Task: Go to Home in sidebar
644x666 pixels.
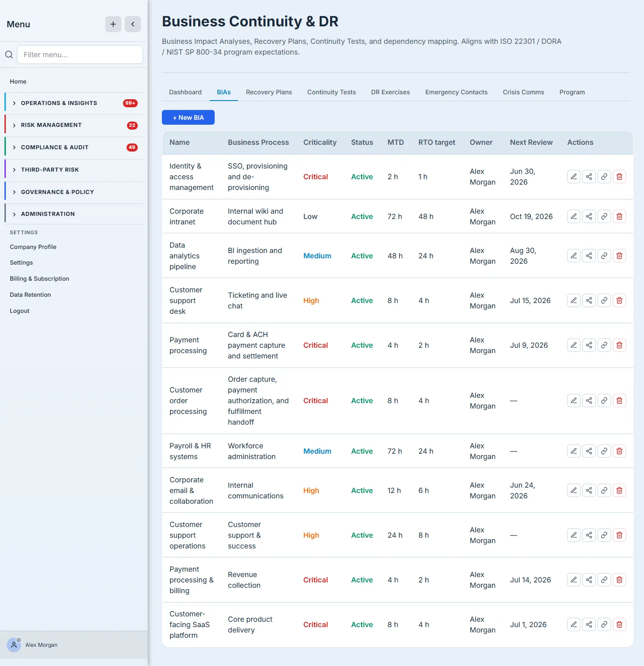Action: click(x=18, y=81)
